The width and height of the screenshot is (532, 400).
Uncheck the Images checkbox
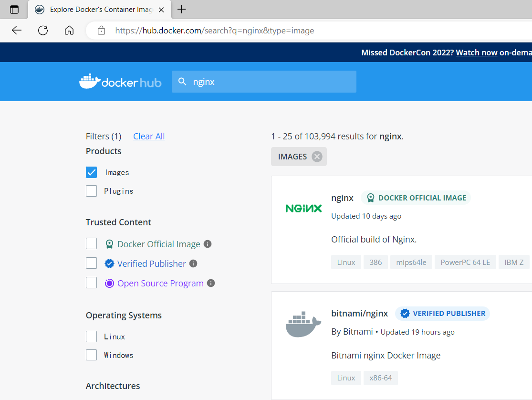pos(91,172)
